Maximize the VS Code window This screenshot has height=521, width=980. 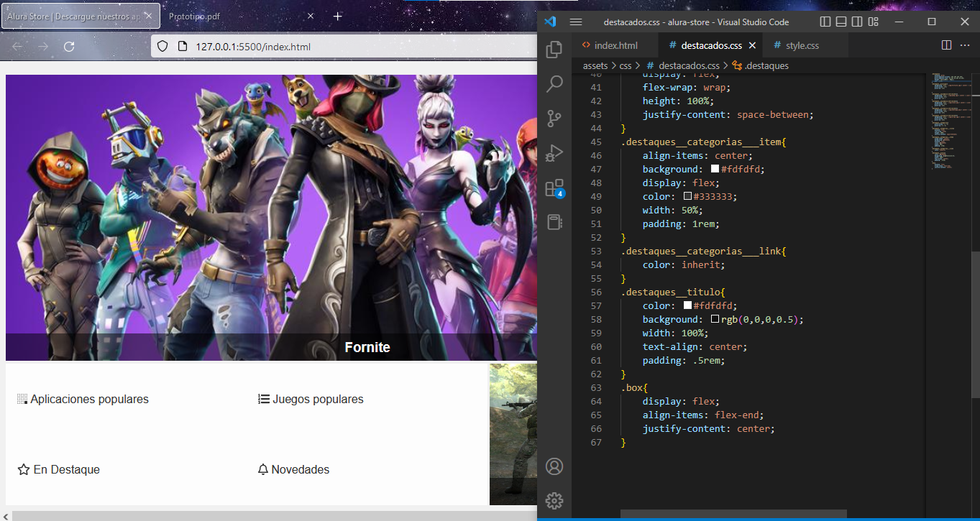point(931,22)
